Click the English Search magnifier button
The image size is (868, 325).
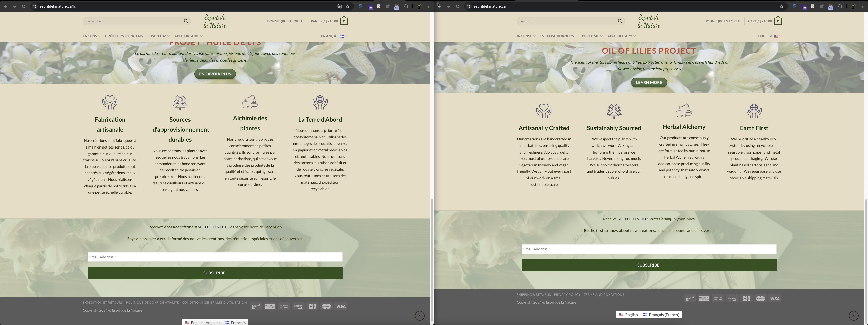point(620,21)
